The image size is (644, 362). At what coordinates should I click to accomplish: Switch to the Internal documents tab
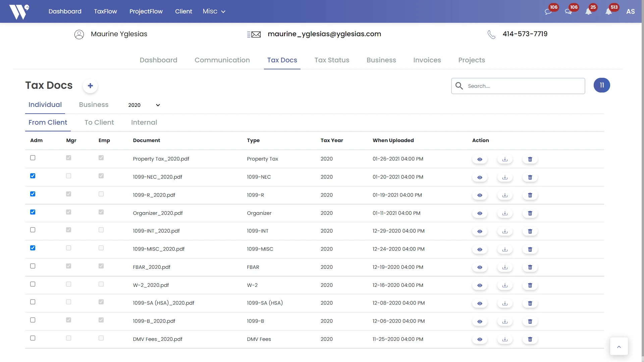[144, 122]
